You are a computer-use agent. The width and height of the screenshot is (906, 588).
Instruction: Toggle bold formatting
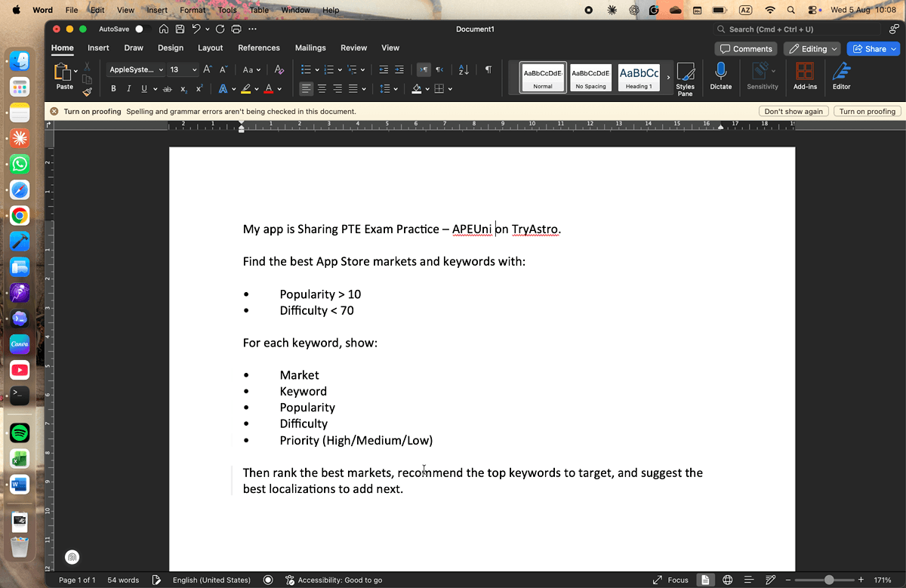tap(114, 88)
